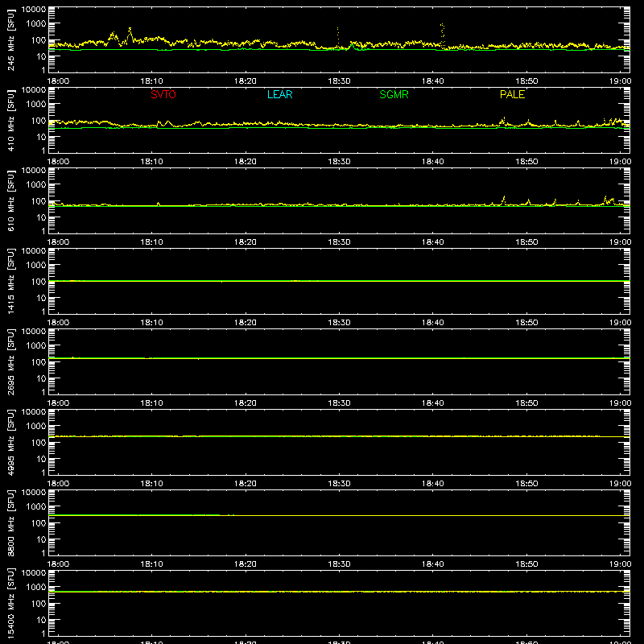Click the 18:10 tick label below 245 MHz plot
The width and height of the screenshot is (644, 644).
[151, 81]
